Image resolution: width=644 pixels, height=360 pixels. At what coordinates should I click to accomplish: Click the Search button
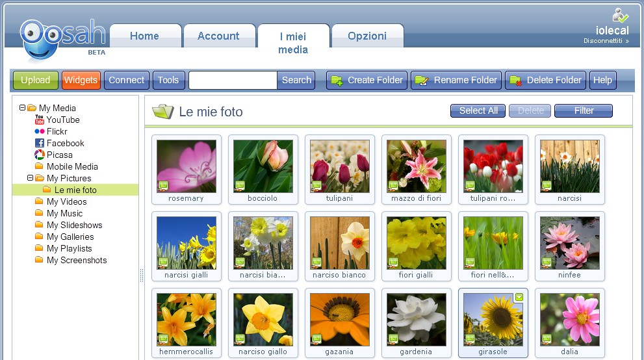(x=296, y=80)
